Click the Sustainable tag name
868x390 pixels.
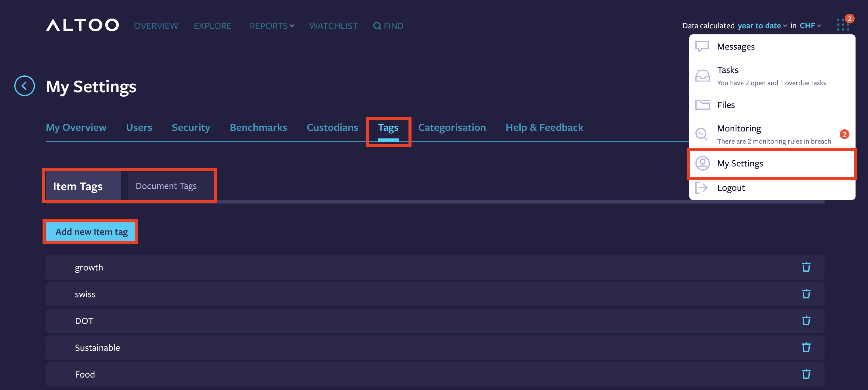tap(97, 347)
